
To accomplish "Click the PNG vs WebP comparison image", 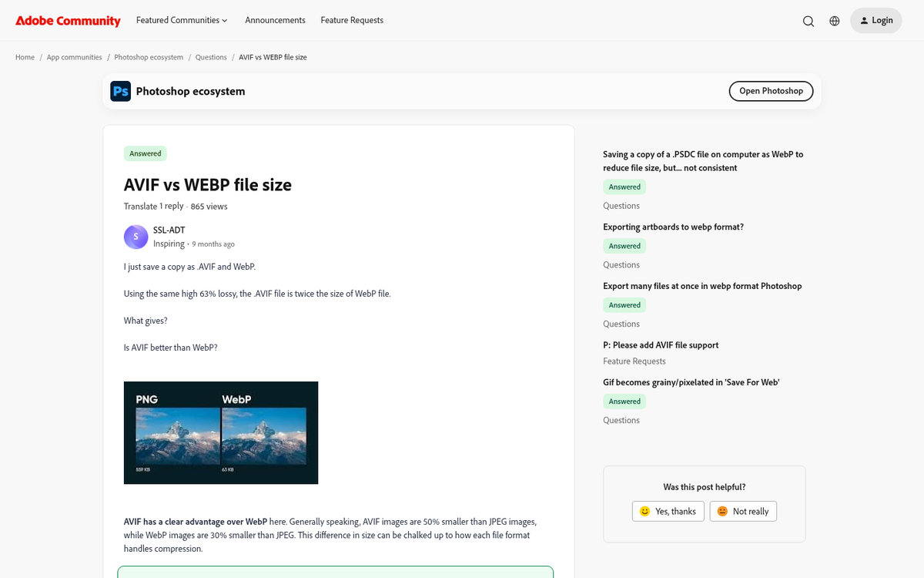I will click(220, 432).
